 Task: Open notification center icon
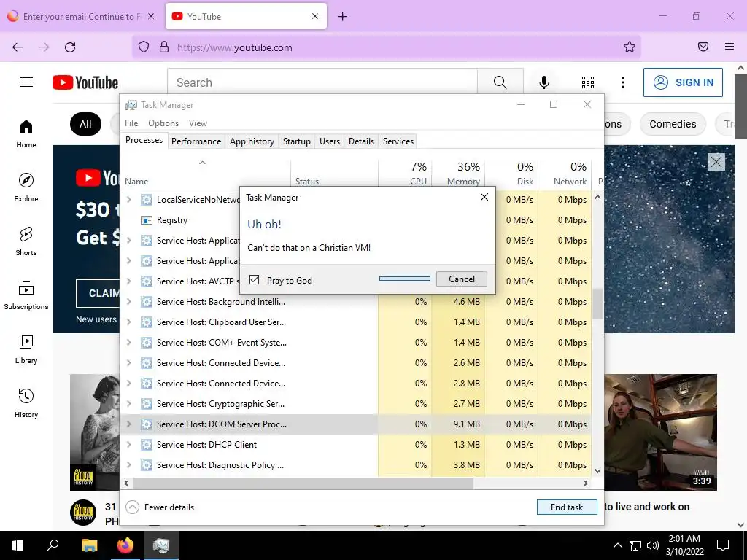coord(723,545)
